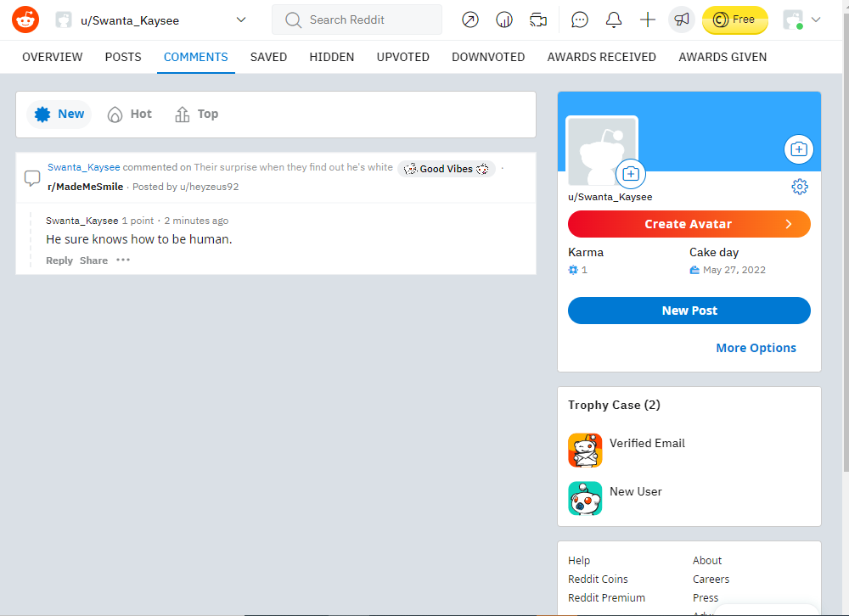The image size is (849, 616).
Task: Click the add banner image icon
Action: (x=798, y=149)
